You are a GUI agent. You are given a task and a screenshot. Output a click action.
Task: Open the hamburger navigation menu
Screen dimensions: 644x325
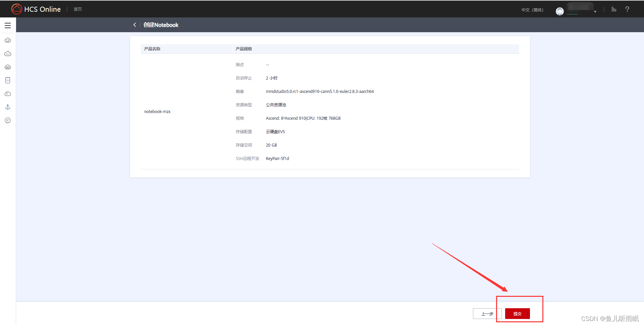8,25
